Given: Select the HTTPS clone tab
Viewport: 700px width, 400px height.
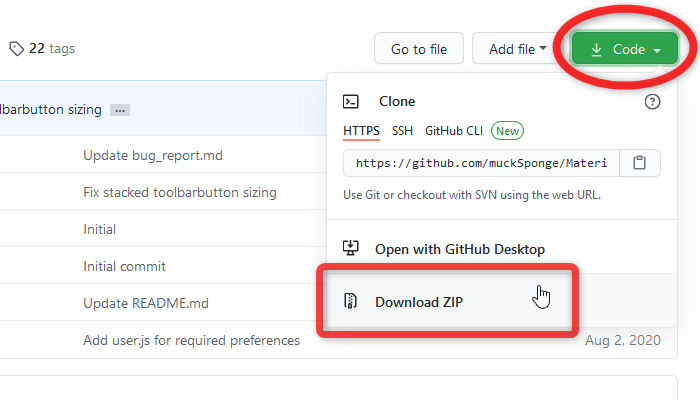Looking at the screenshot, I should pyautogui.click(x=361, y=131).
